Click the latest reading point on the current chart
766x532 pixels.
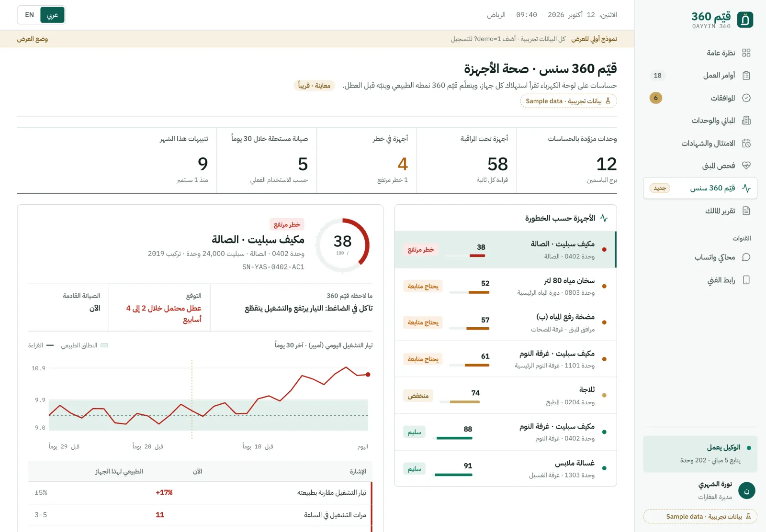click(x=368, y=375)
